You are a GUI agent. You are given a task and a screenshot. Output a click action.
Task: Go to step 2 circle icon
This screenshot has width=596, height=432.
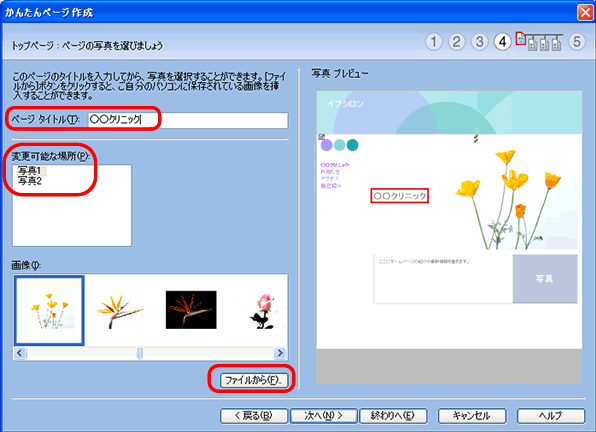coord(457,42)
